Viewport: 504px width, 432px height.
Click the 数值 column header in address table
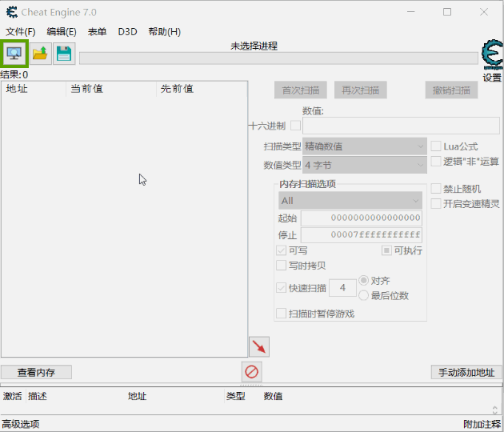tap(273, 396)
